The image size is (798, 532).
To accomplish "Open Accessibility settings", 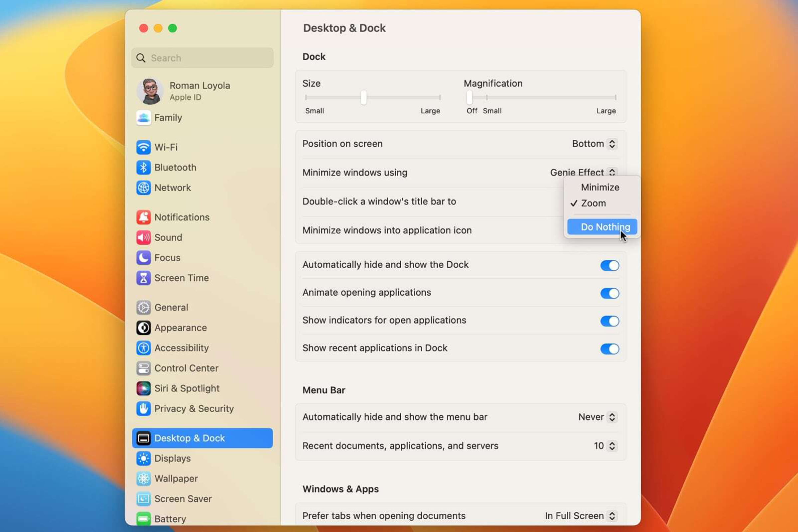I will 182,348.
